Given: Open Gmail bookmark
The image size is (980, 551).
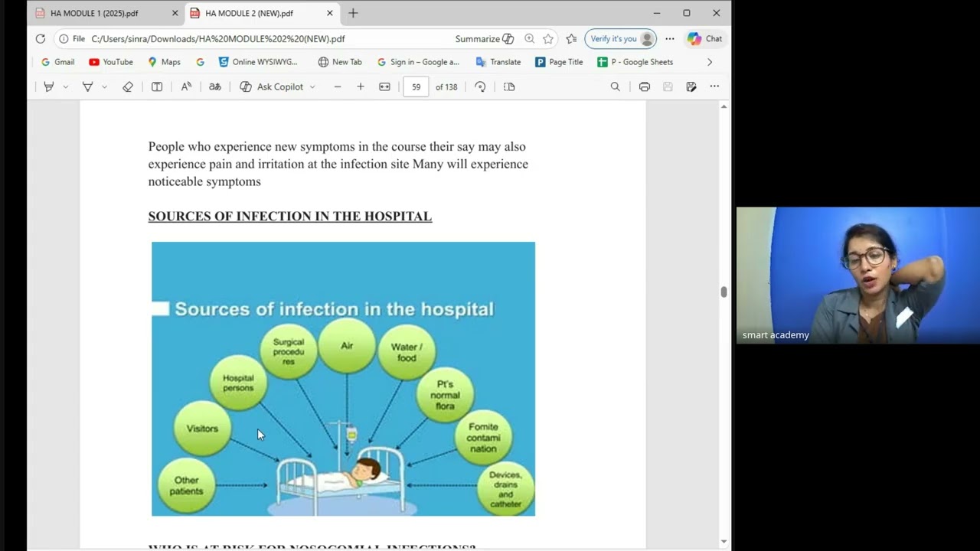Looking at the screenshot, I should [57, 62].
